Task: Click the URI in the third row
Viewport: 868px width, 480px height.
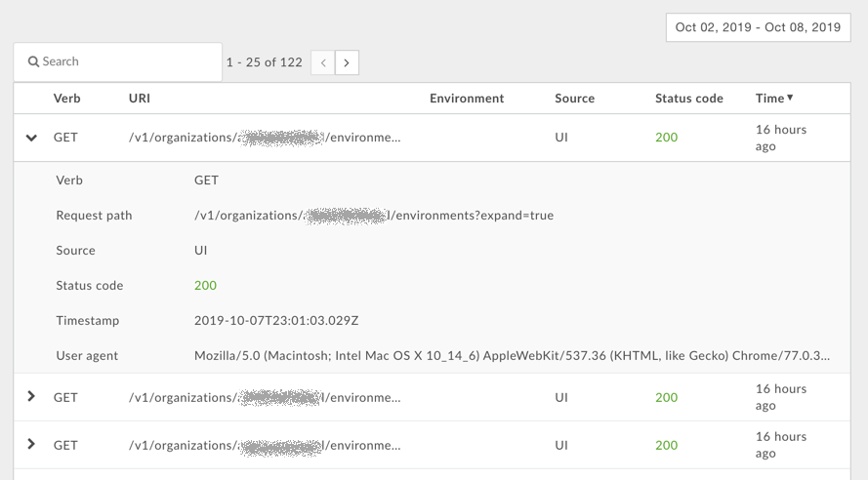Action: (x=264, y=446)
